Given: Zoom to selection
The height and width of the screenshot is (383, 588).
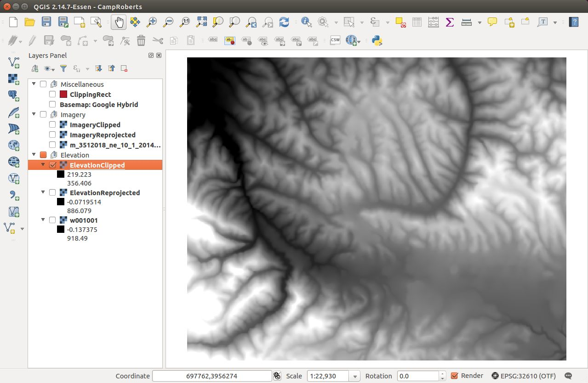Looking at the screenshot, I should coord(218,22).
